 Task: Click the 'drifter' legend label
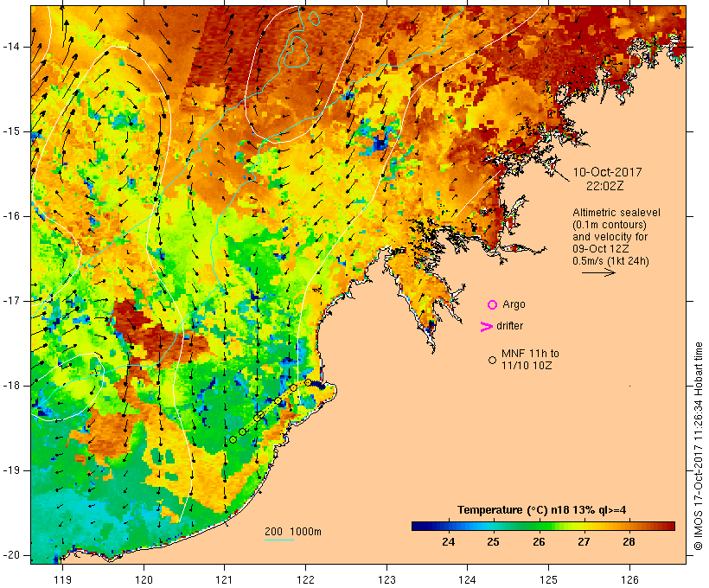[x=509, y=326]
